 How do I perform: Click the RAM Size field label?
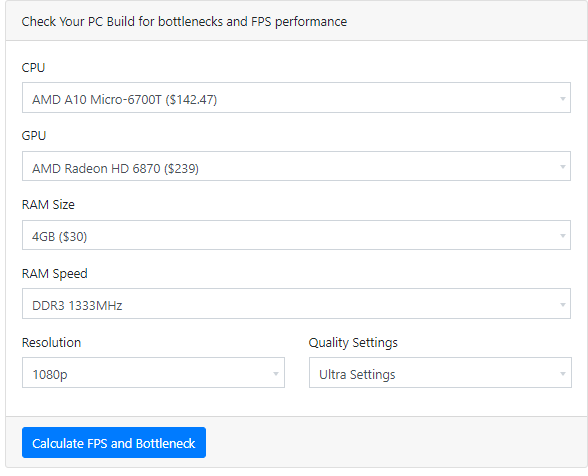pos(48,204)
